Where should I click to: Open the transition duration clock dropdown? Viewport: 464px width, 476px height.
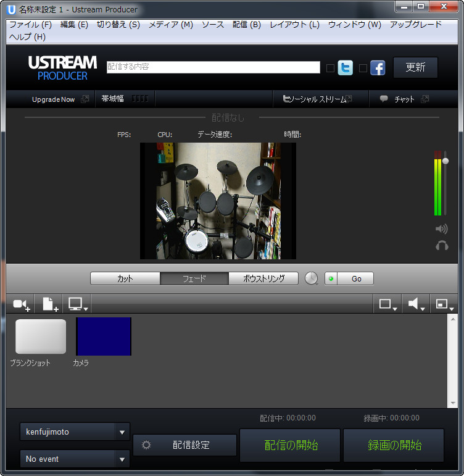pyautogui.click(x=312, y=278)
